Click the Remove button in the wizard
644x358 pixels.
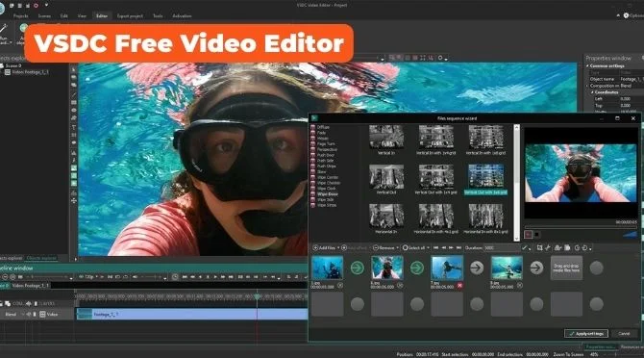[x=384, y=248]
